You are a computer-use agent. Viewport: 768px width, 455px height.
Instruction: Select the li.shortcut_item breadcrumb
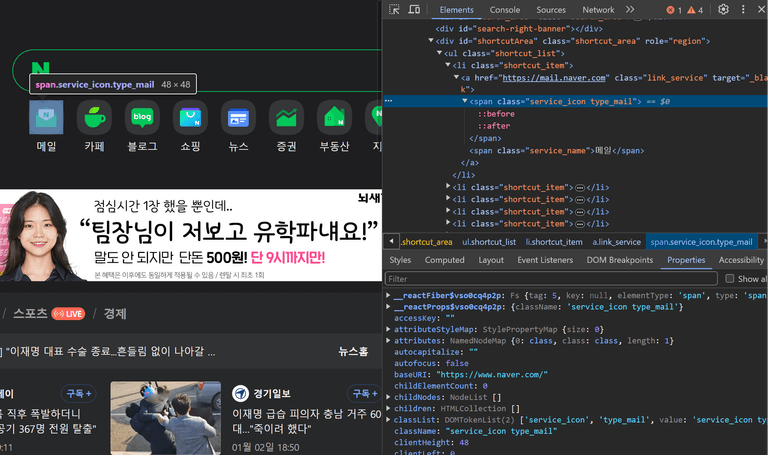click(x=554, y=242)
